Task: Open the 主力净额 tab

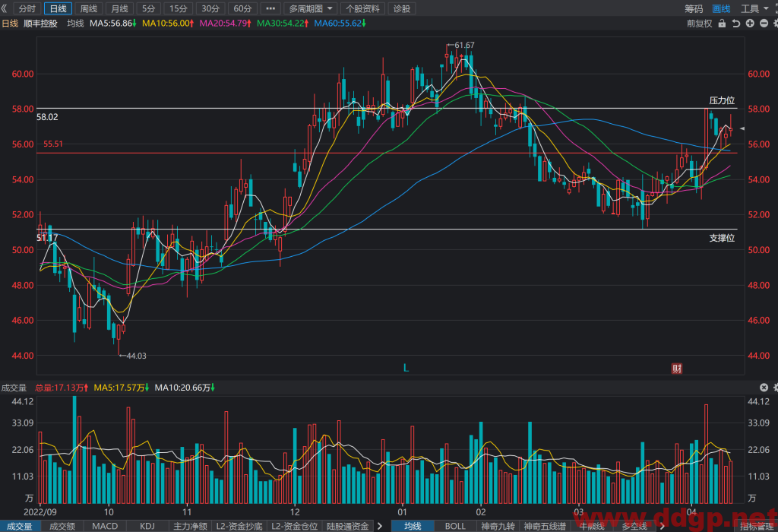Action: (190, 526)
